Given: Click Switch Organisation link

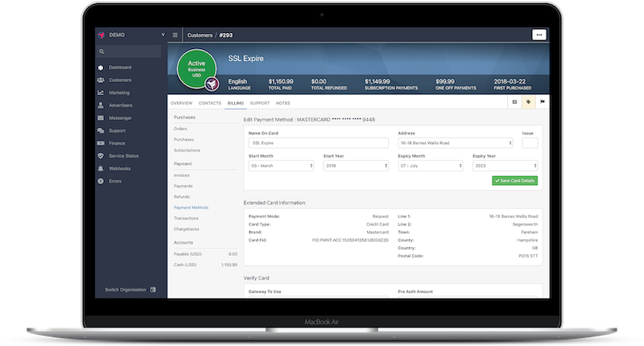Looking at the screenshot, I should 126,290.
